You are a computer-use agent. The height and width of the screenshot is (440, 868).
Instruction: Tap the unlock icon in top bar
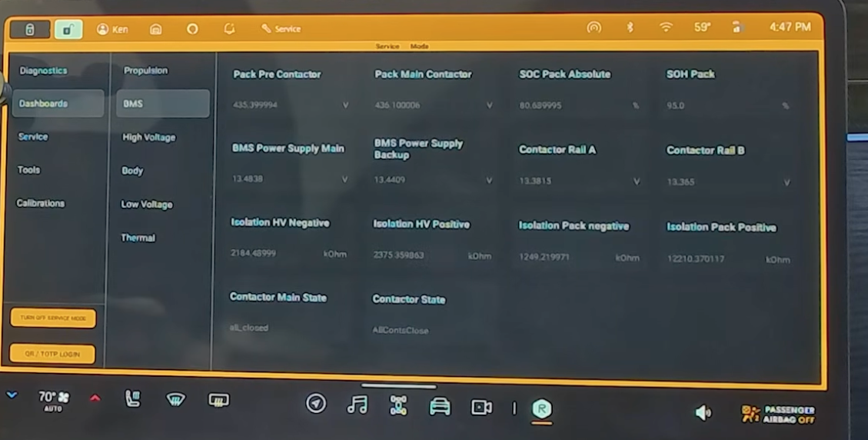coord(68,29)
